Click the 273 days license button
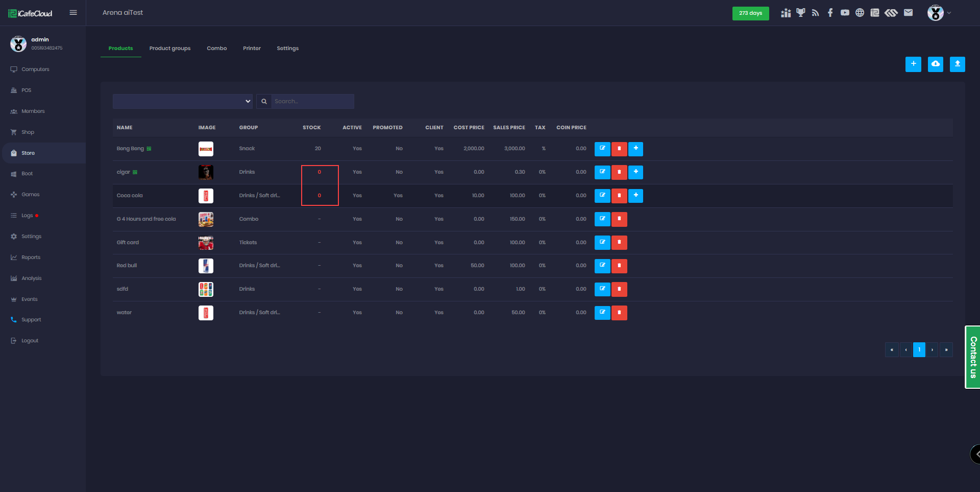The image size is (980, 492). click(x=750, y=13)
